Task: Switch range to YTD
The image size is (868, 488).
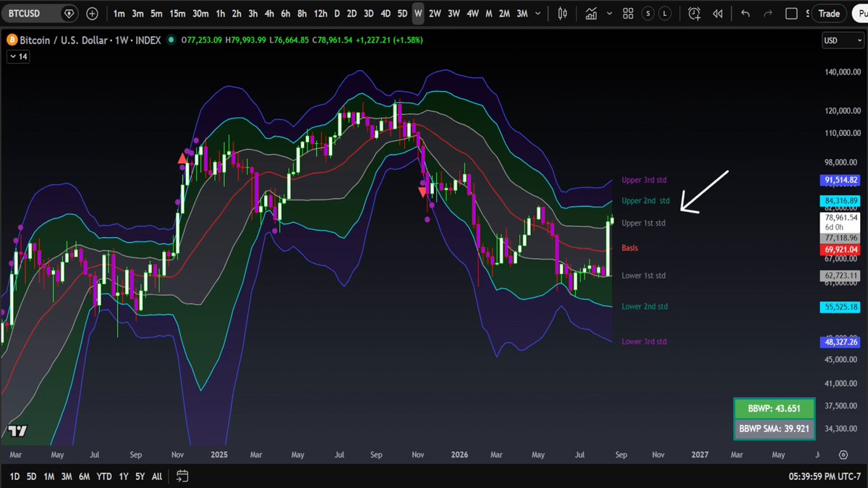Action: point(103,476)
